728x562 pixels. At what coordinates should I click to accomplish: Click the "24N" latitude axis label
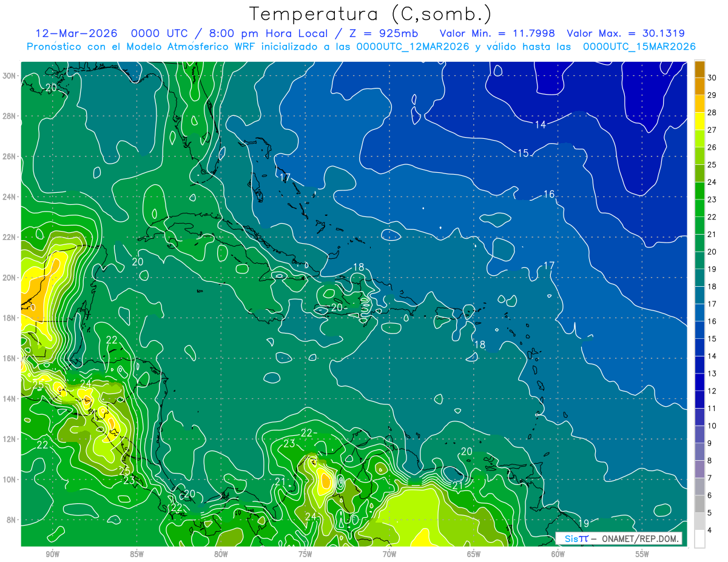(9, 197)
